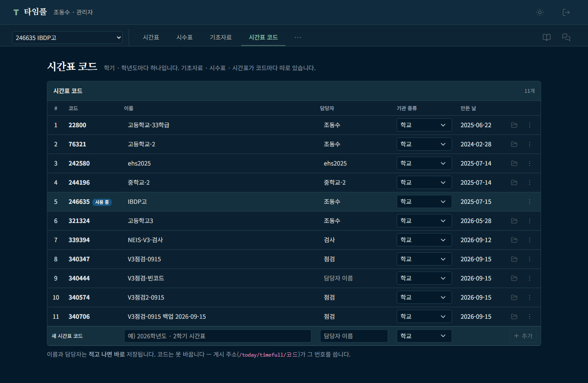Click the 11개 count label
This screenshot has width=588, height=383.
click(x=530, y=91)
